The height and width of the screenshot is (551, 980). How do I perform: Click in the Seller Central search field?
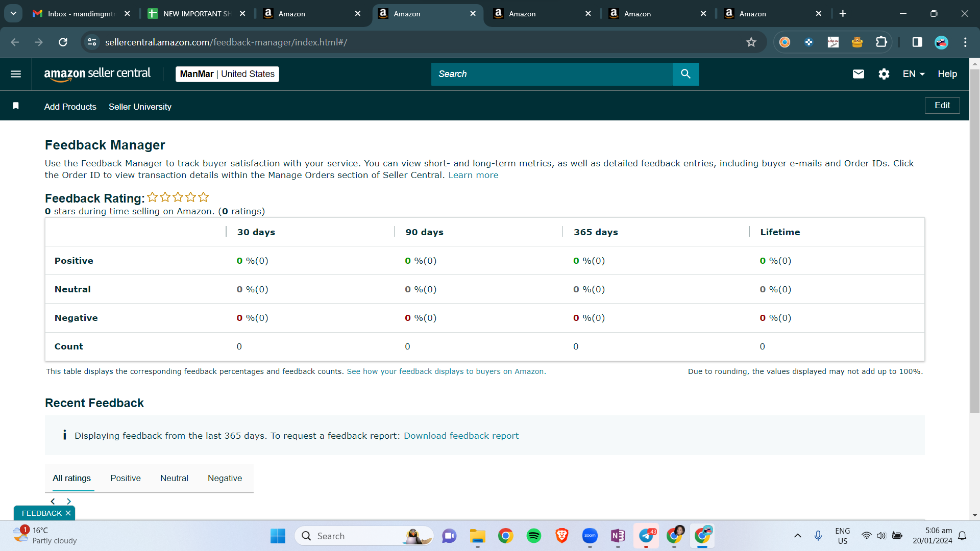[552, 74]
